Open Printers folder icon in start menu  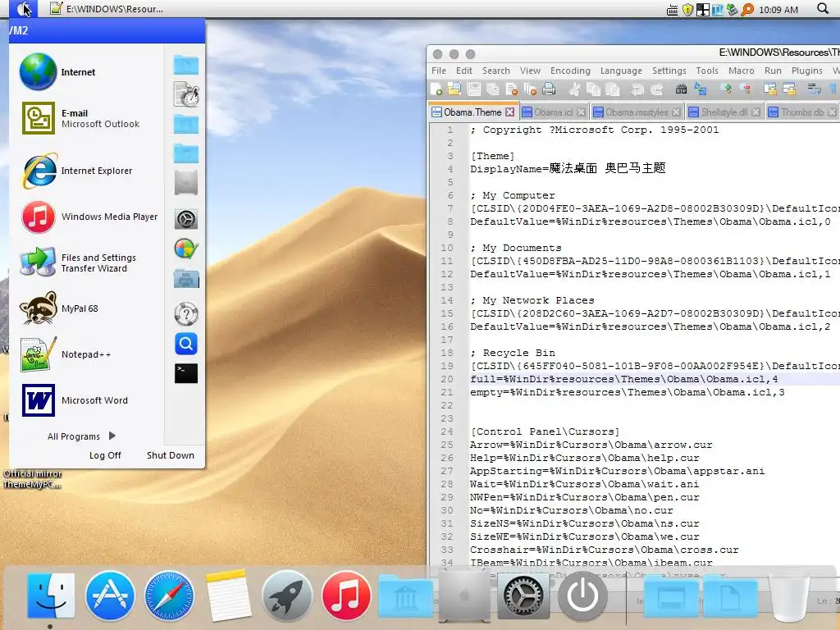186,279
